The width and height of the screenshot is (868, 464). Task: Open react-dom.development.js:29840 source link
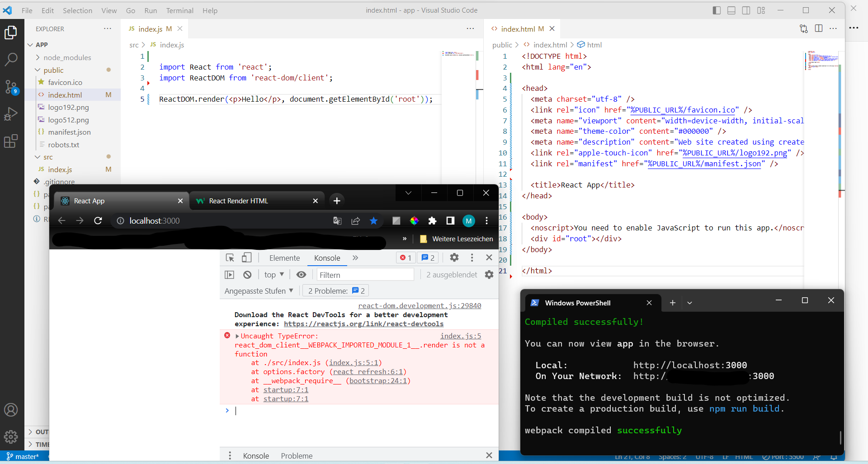[420, 306]
